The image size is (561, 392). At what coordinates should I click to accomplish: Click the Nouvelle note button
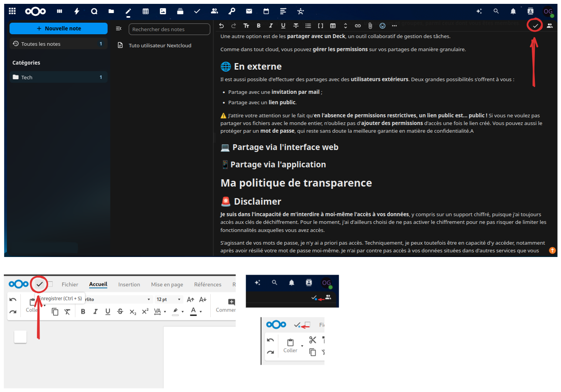58,28
